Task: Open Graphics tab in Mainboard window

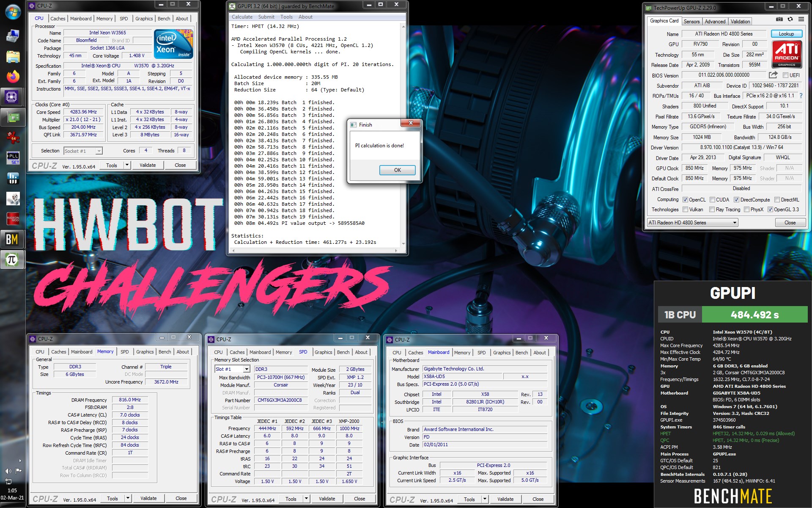Action: point(502,353)
